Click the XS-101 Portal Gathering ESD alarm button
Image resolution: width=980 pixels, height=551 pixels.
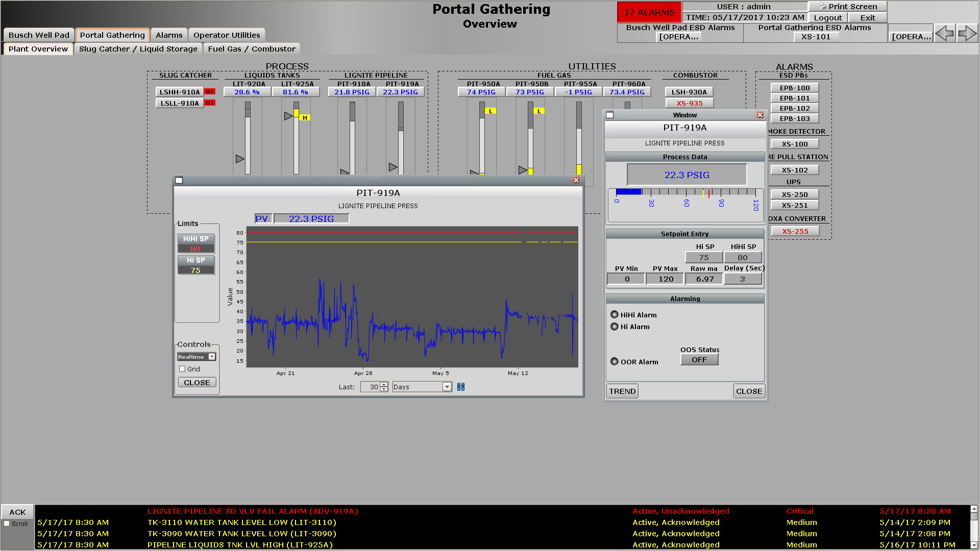(x=816, y=36)
